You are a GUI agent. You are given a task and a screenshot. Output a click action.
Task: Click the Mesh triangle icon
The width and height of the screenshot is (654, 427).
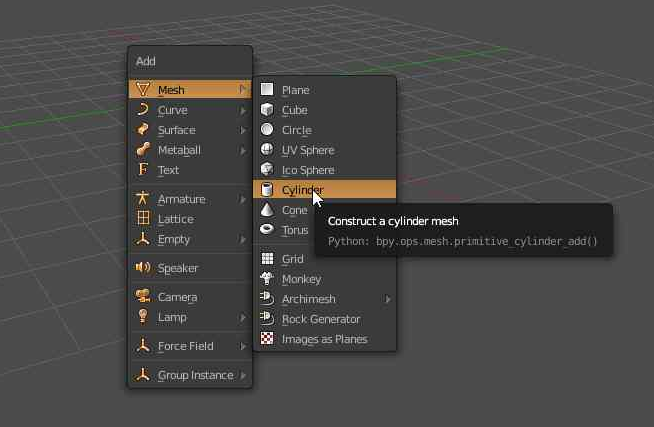coord(143,90)
